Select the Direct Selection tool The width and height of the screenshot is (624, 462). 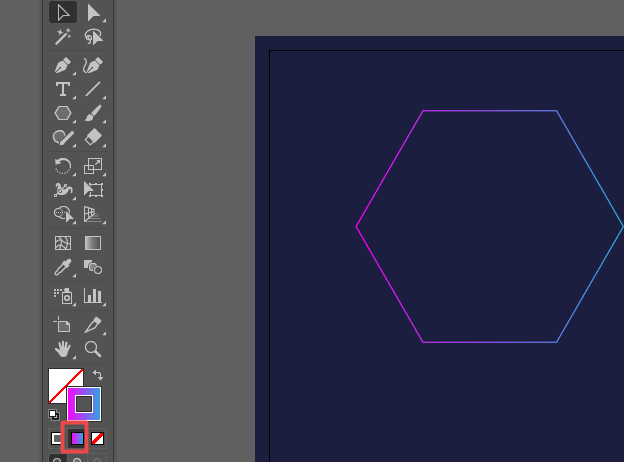pos(93,12)
